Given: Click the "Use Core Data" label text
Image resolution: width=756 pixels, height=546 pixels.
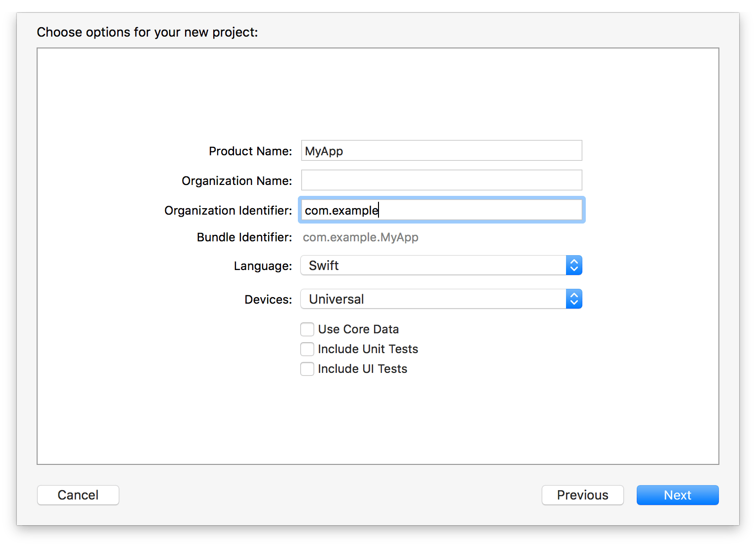Looking at the screenshot, I should point(358,329).
